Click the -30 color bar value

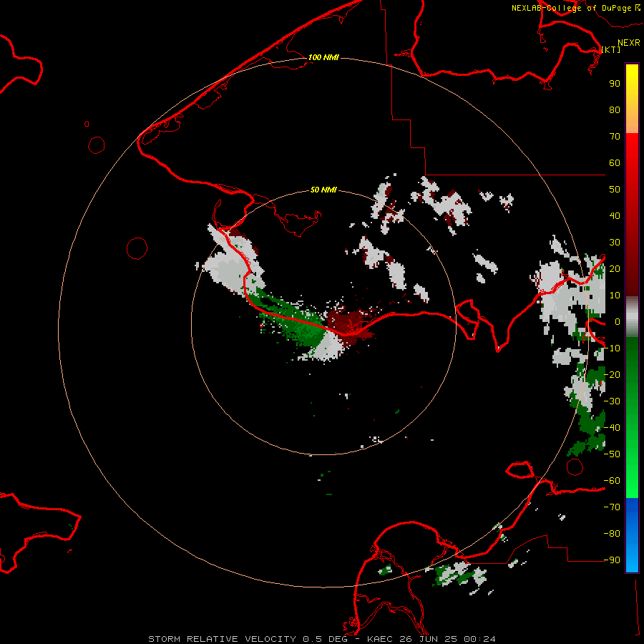tap(612, 401)
